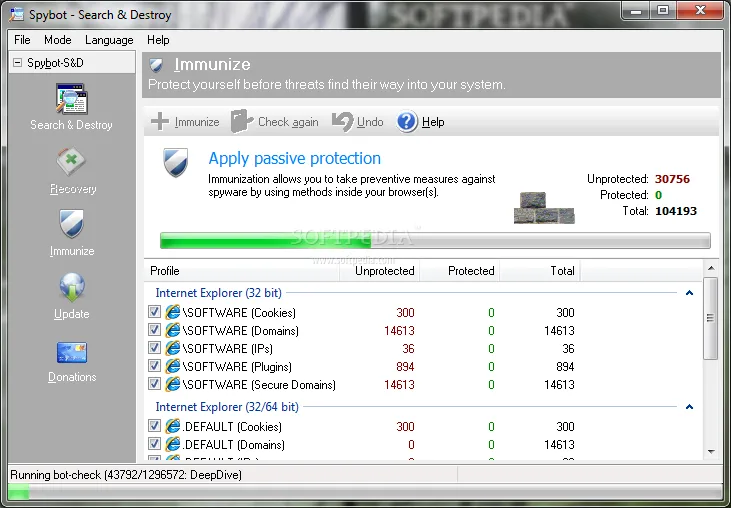The image size is (731, 508).
Task: Collapse the Internet Explorer (32 bit) group
Action: click(x=689, y=293)
